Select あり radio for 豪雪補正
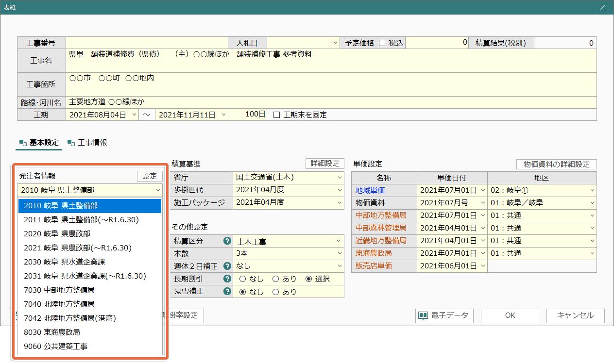Screen dimensions: 614x364 point(275,292)
